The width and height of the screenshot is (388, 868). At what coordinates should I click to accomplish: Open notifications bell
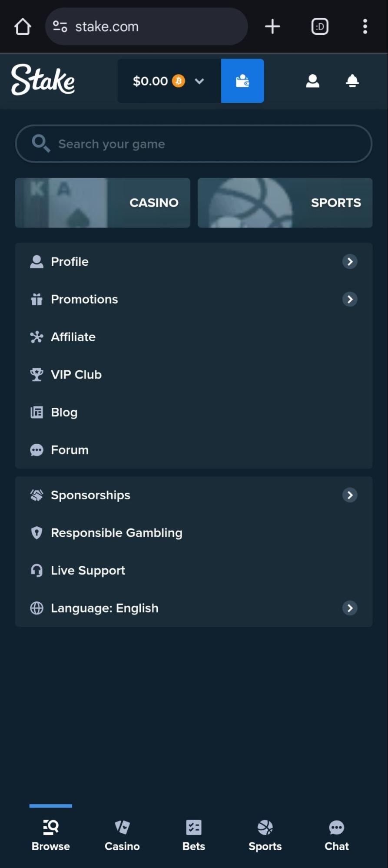click(352, 81)
